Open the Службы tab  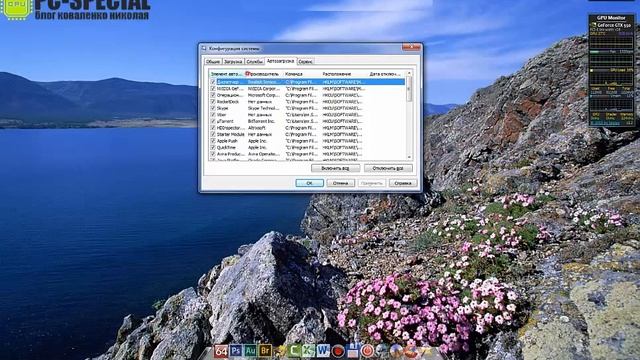pos(254,62)
